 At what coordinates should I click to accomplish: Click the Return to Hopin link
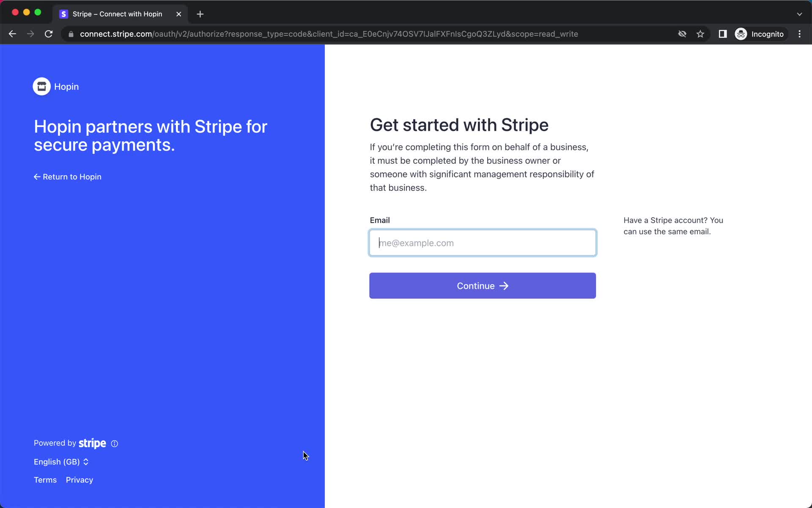(x=68, y=177)
